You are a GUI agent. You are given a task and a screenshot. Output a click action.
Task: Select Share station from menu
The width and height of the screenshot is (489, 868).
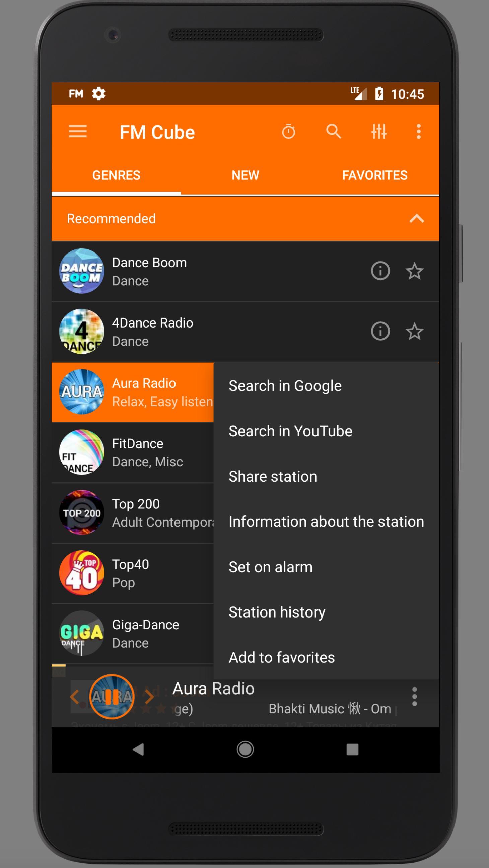[326, 476]
